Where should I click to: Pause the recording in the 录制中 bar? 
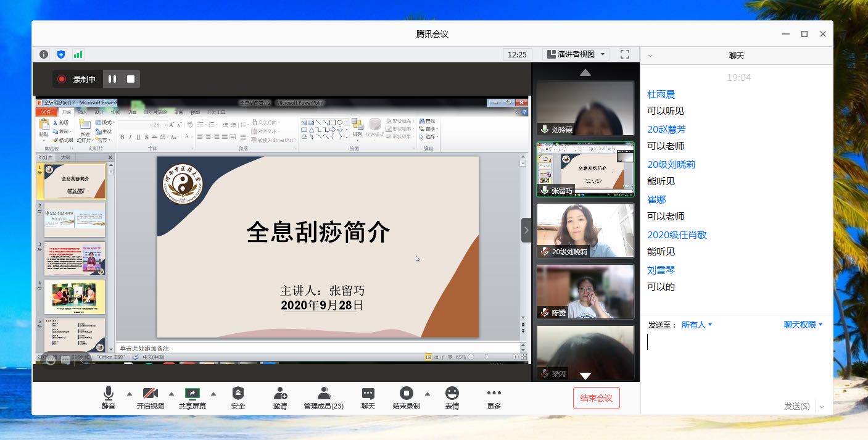tap(112, 79)
